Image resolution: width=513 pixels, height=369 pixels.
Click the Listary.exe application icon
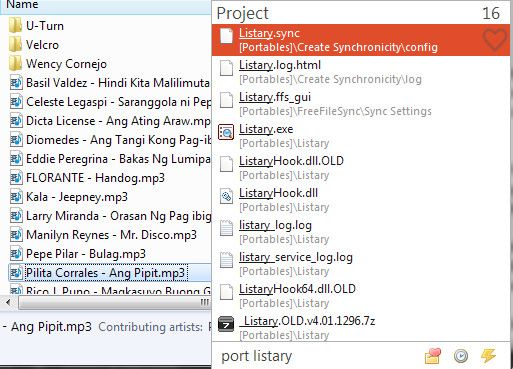click(226, 132)
